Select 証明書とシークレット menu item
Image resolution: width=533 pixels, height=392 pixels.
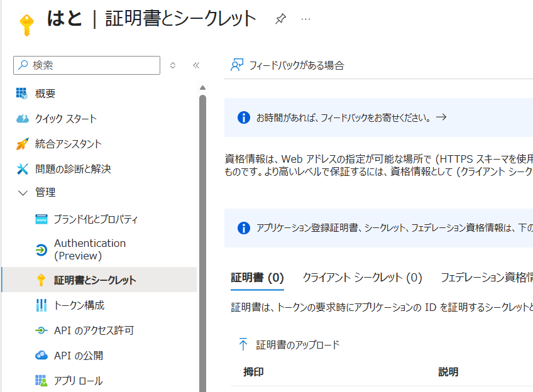pyautogui.click(x=99, y=280)
